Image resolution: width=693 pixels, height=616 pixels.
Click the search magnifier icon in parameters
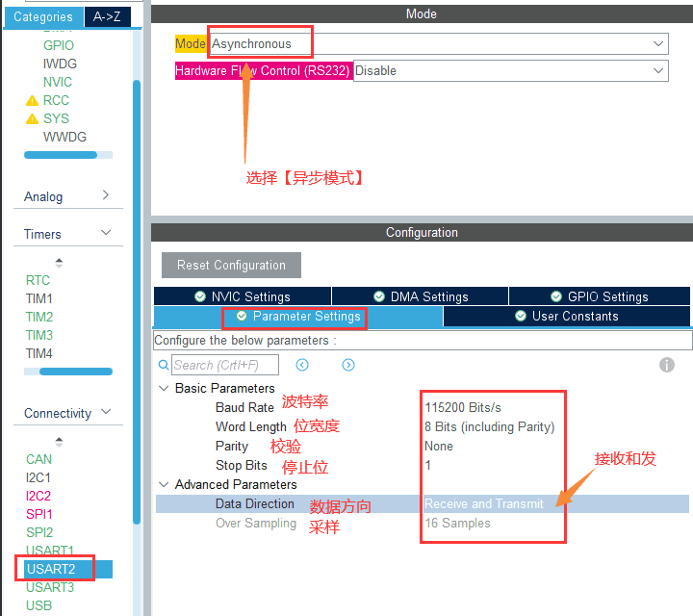tap(164, 366)
